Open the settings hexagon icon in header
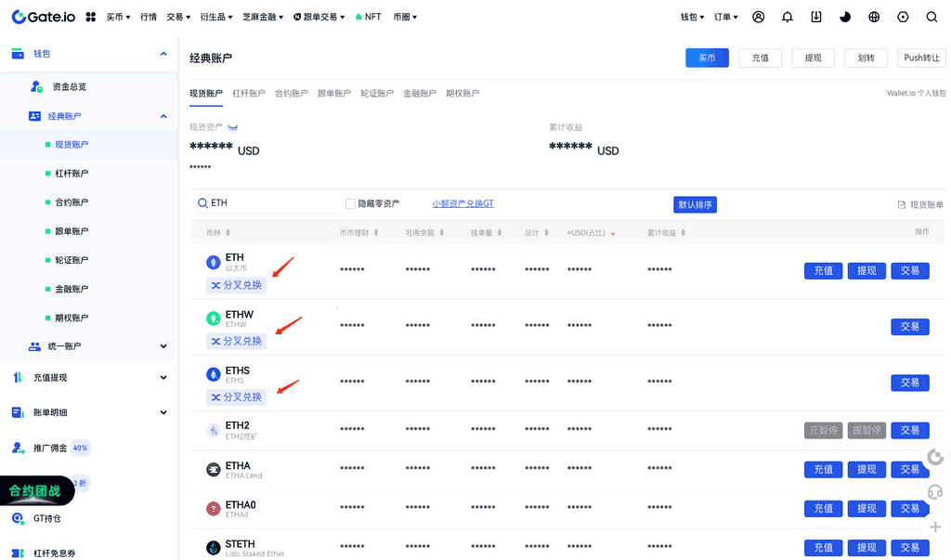 point(903,17)
